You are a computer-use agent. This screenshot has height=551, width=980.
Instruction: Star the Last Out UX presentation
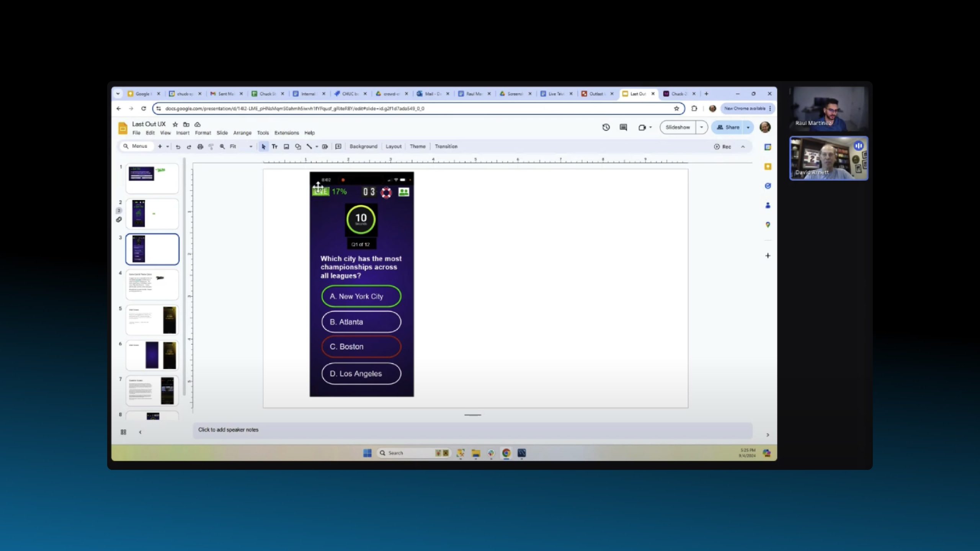point(175,124)
